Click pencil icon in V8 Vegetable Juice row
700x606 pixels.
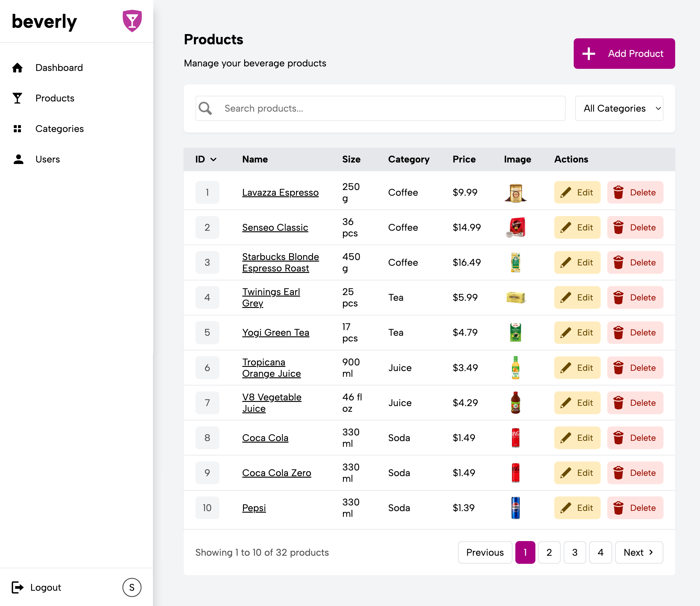coord(566,403)
